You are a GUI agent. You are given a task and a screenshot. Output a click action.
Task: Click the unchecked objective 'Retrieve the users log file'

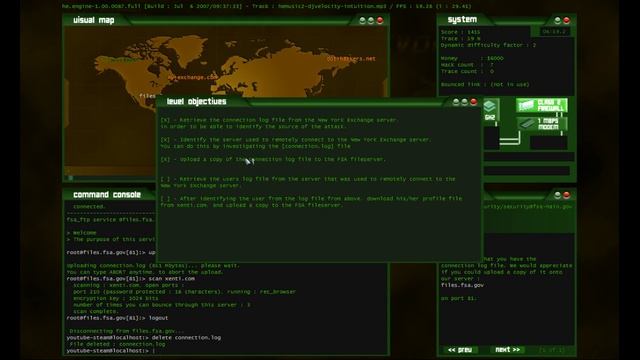coord(308,182)
